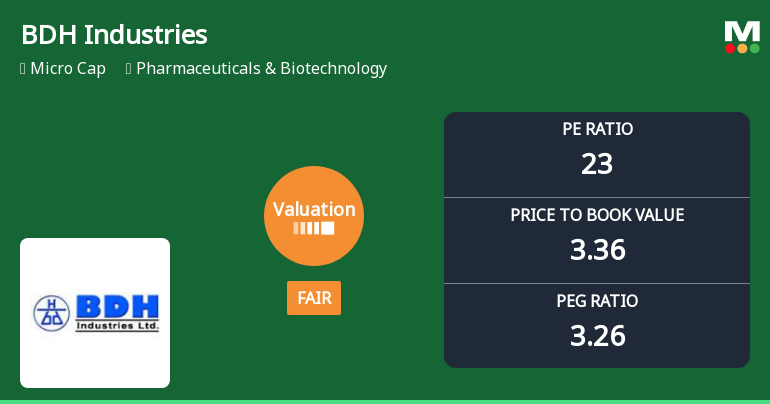
Task: Click the red dot under M logo
Action: coord(730,48)
